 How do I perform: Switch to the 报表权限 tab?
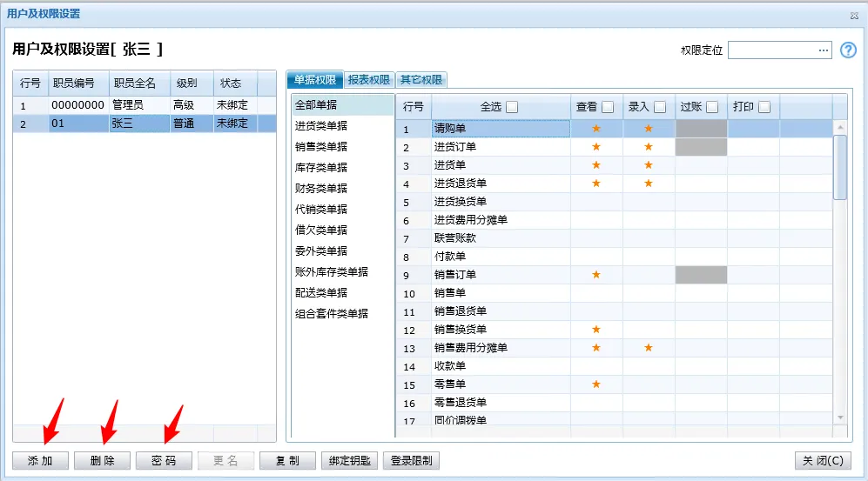368,80
